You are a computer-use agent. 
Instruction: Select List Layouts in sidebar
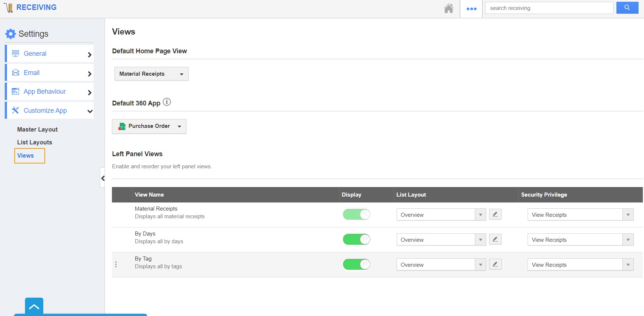pos(34,142)
